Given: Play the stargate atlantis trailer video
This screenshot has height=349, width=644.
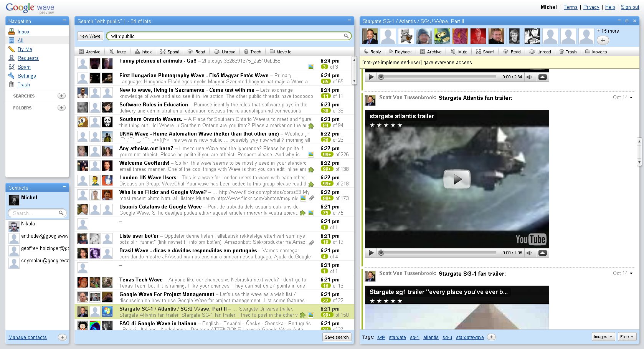Looking at the screenshot, I should (x=457, y=179).
